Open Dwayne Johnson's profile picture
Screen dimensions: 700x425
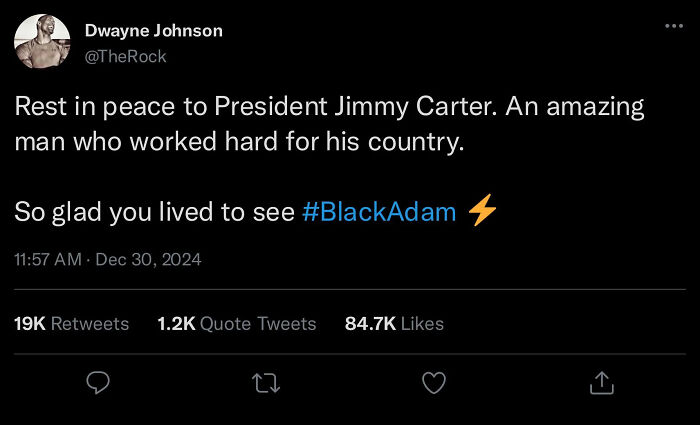tap(41, 43)
